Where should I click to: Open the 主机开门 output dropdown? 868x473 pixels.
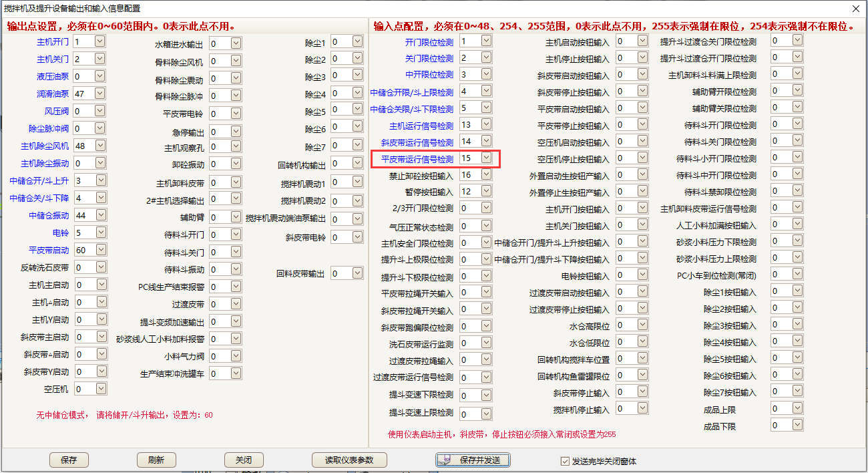(x=100, y=41)
